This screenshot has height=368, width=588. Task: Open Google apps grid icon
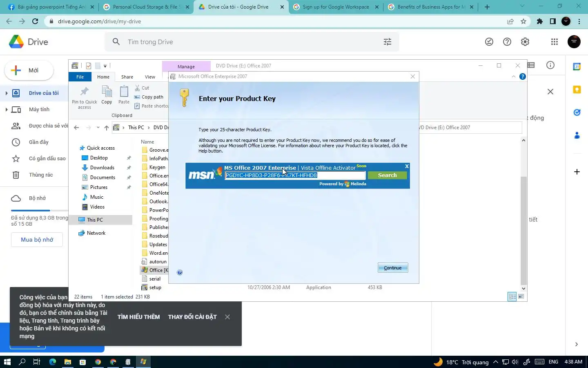pyautogui.click(x=554, y=42)
